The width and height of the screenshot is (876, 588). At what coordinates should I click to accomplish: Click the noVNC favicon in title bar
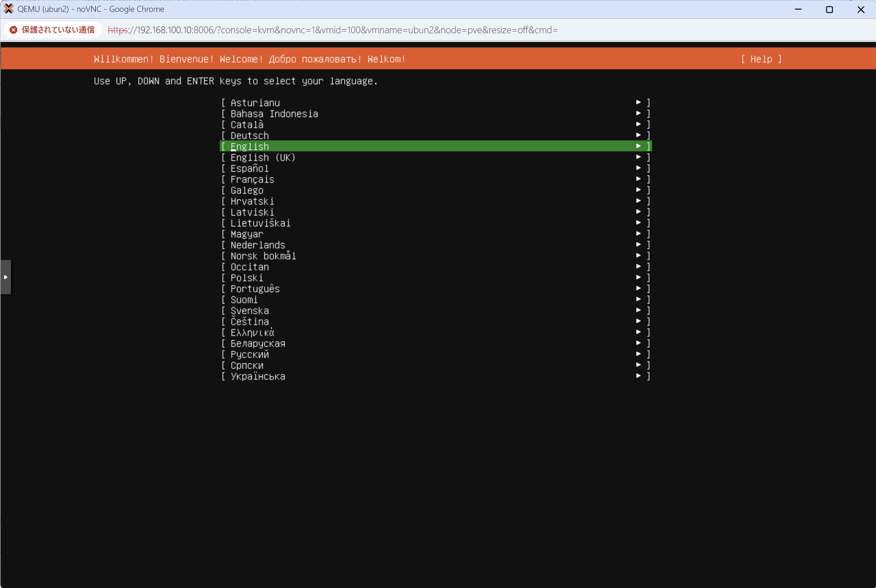tap(8, 9)
